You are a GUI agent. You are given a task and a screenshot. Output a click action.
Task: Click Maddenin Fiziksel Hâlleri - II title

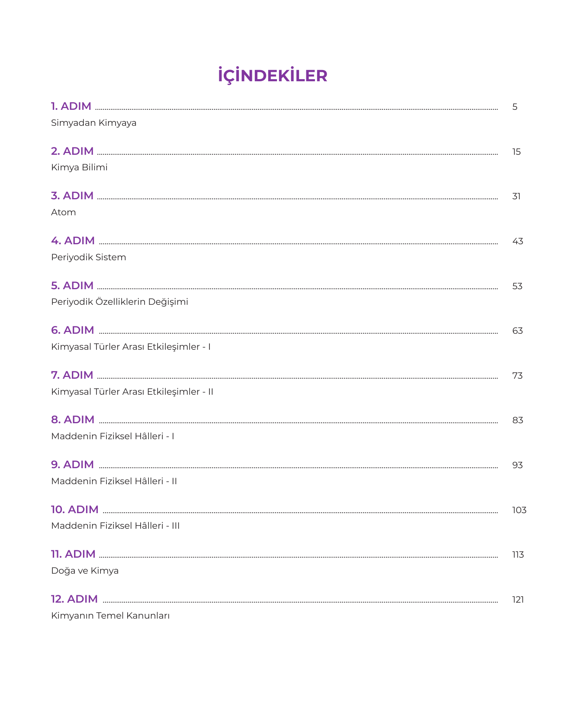click(x=114, y=481)
